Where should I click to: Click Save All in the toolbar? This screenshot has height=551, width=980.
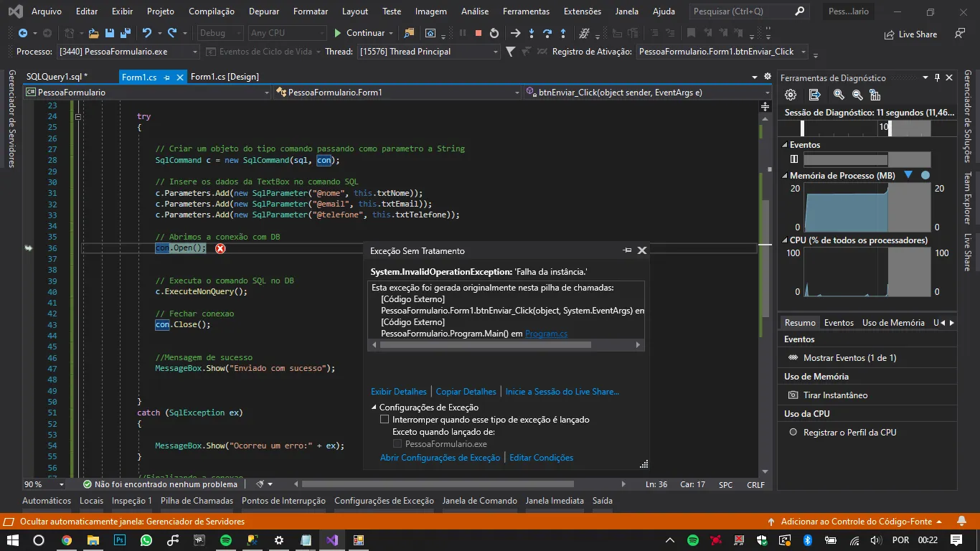(x=125, y=33)
